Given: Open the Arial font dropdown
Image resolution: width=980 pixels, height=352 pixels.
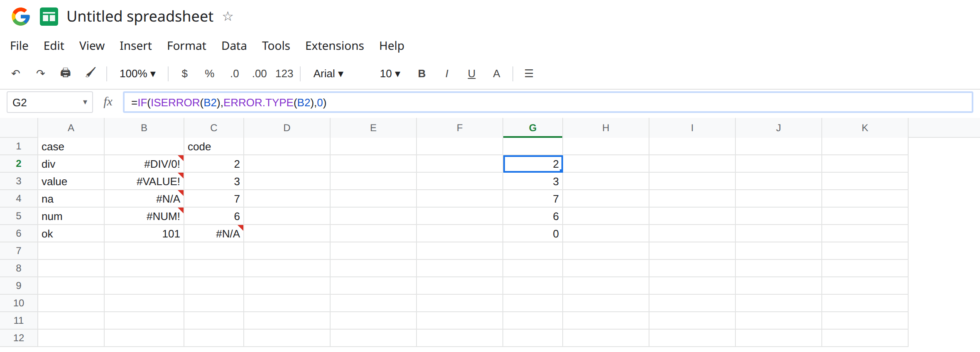Looking at the screenshot, I should [328, 73].
